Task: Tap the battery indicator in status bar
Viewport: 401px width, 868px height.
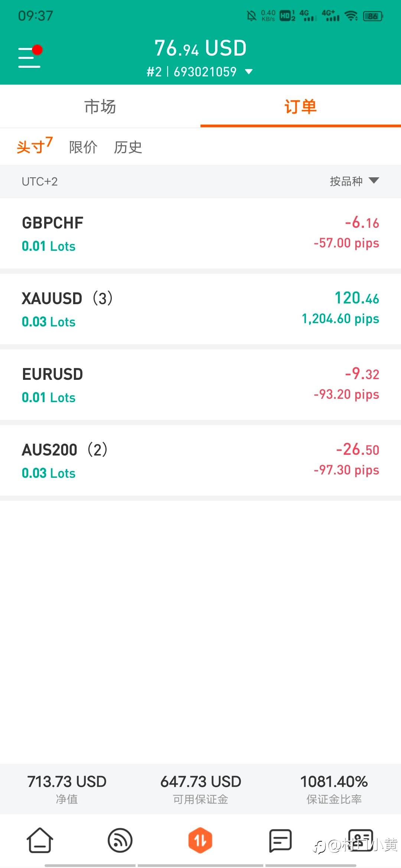Action: (x=373, y=16)
